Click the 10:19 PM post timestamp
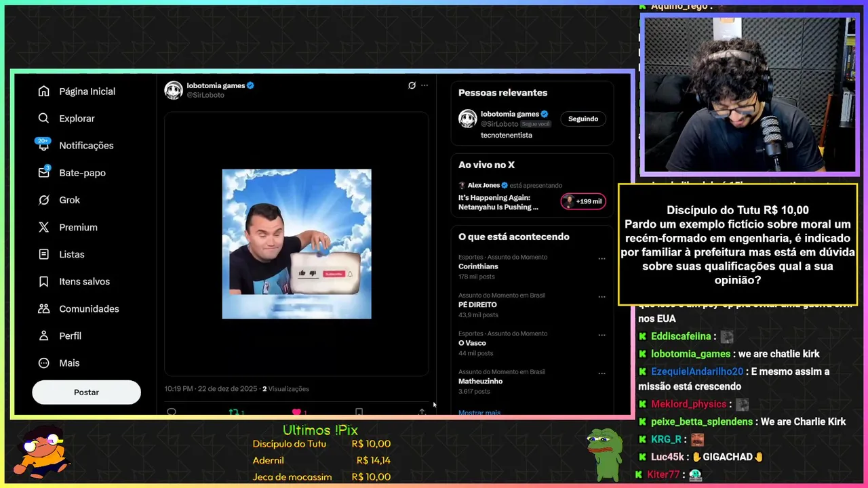 [210, 389]
